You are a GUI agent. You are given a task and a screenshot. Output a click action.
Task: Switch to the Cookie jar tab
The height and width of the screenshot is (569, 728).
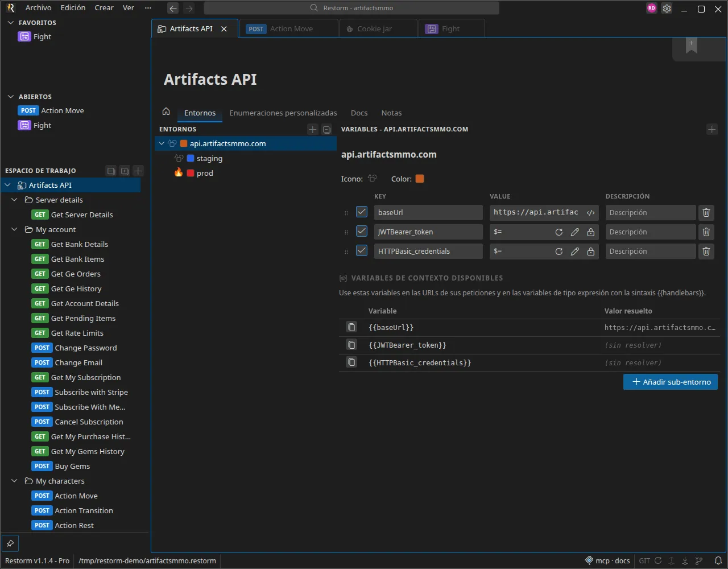pyautogui.click(x=378, y=29)
